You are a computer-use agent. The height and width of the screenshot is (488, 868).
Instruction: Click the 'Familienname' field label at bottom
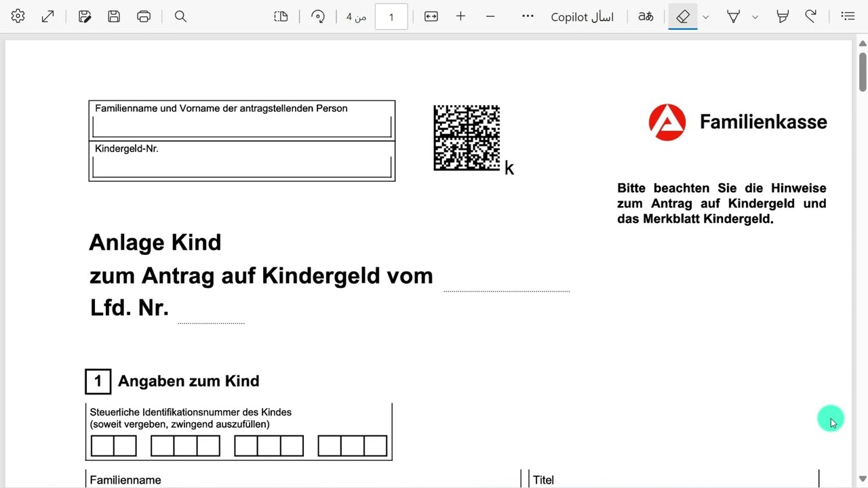click(x=125, y=480)
